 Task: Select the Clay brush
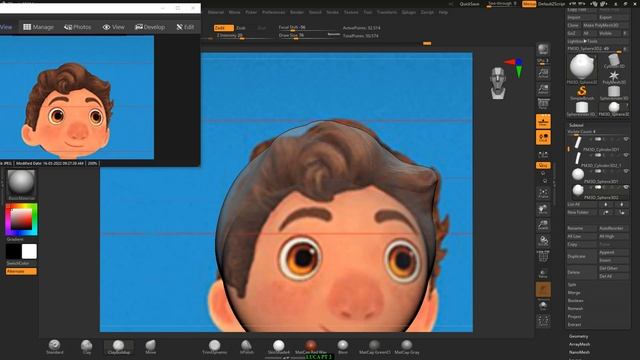click(87, 347)
